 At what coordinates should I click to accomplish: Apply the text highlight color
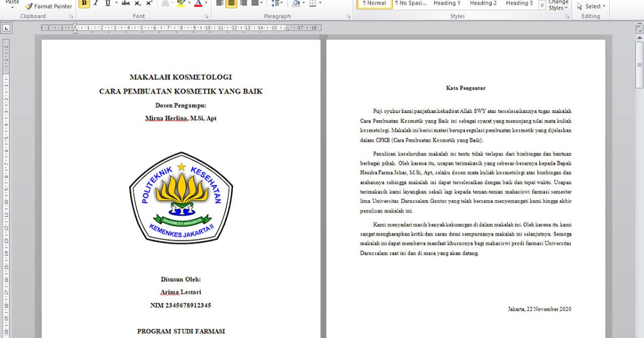(x=181, y=3)
